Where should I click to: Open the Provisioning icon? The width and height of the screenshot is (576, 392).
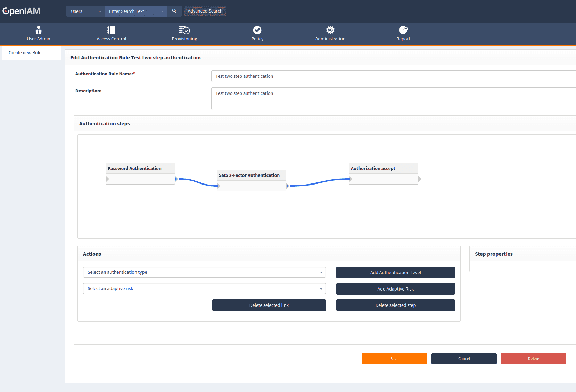[x=184, y=30]
